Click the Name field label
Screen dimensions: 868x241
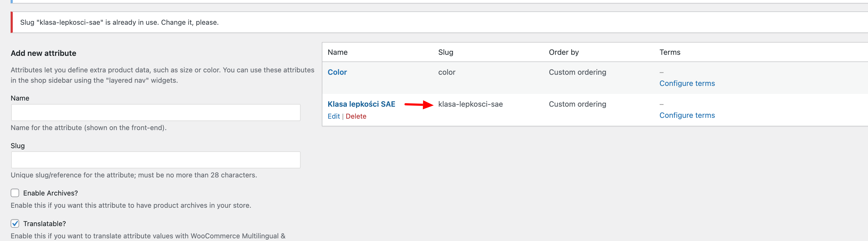pyautogui.click(x=20, y=98)
